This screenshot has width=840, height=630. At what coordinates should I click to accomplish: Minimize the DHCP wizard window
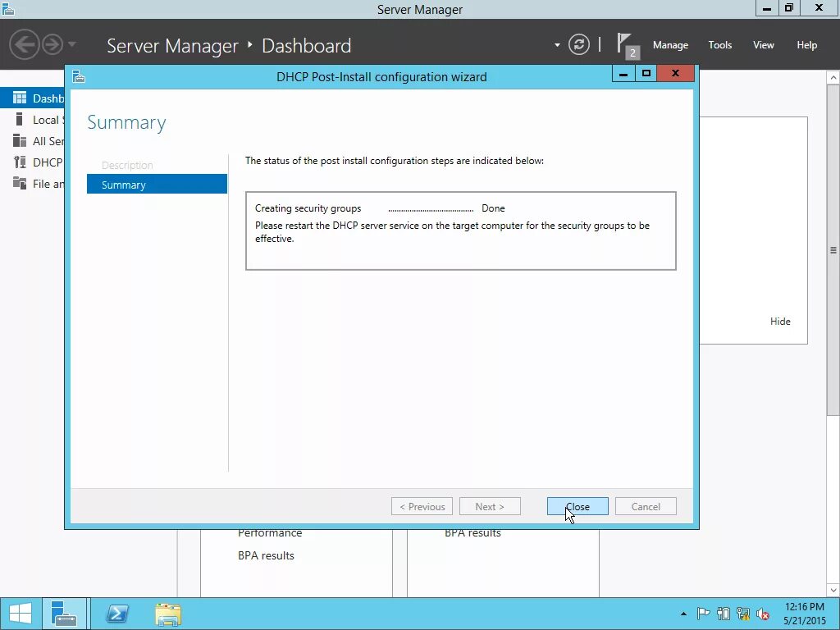tap(623, 73)
